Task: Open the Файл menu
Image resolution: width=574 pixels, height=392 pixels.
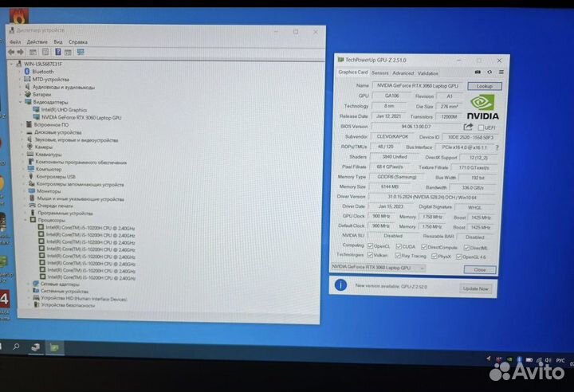Action: click(x=15, y=41)
